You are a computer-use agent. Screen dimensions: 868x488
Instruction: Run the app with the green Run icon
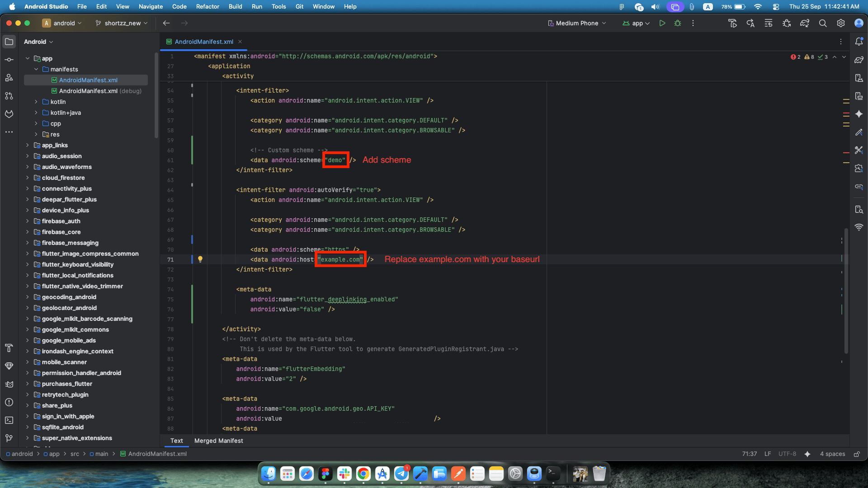(x=662, y=23)
